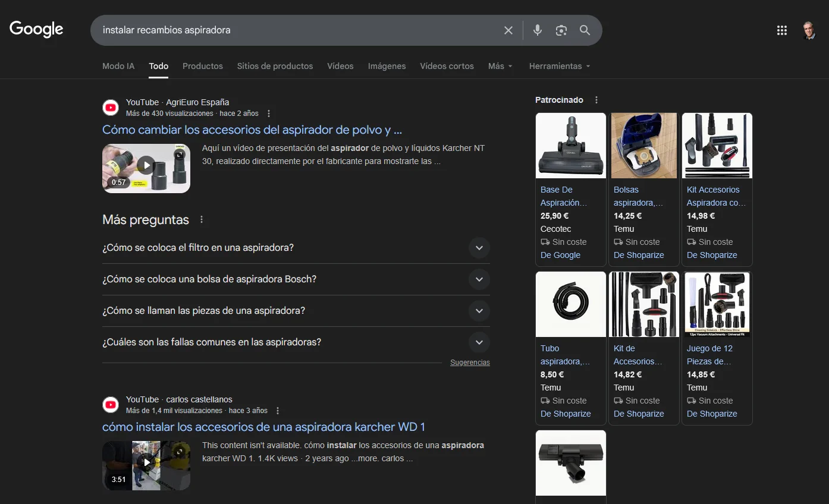
Task: Open the Google account profile picture
Action: [x=808, y=30]
